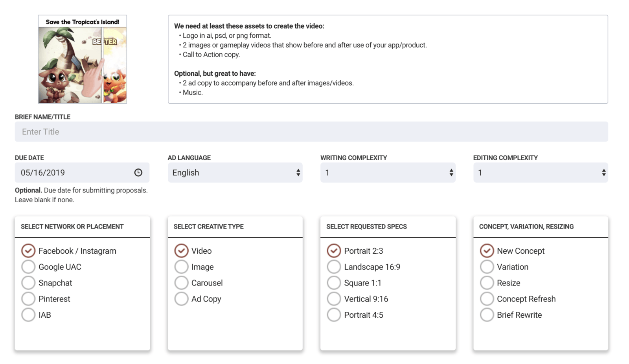Click the 'Select Creative Type' heading
Screen dimensions: 629x364
[209, 227]
